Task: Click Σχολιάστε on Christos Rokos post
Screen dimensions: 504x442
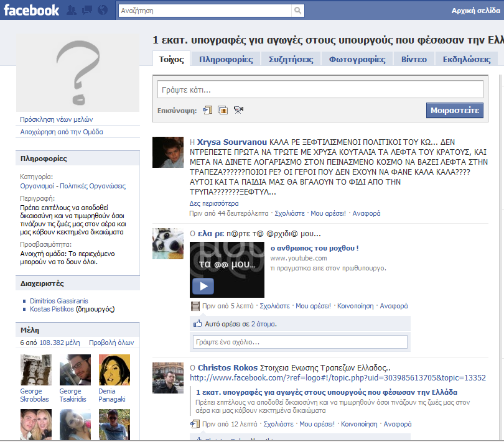Action: pos(278,424)
